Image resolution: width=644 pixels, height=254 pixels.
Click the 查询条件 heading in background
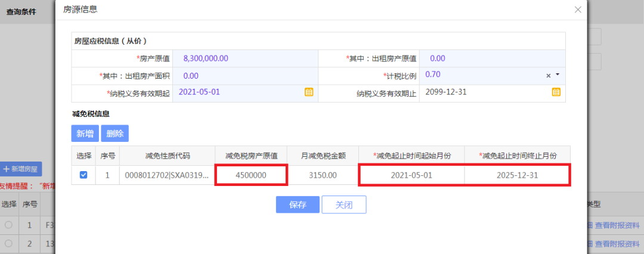(21, 12)
